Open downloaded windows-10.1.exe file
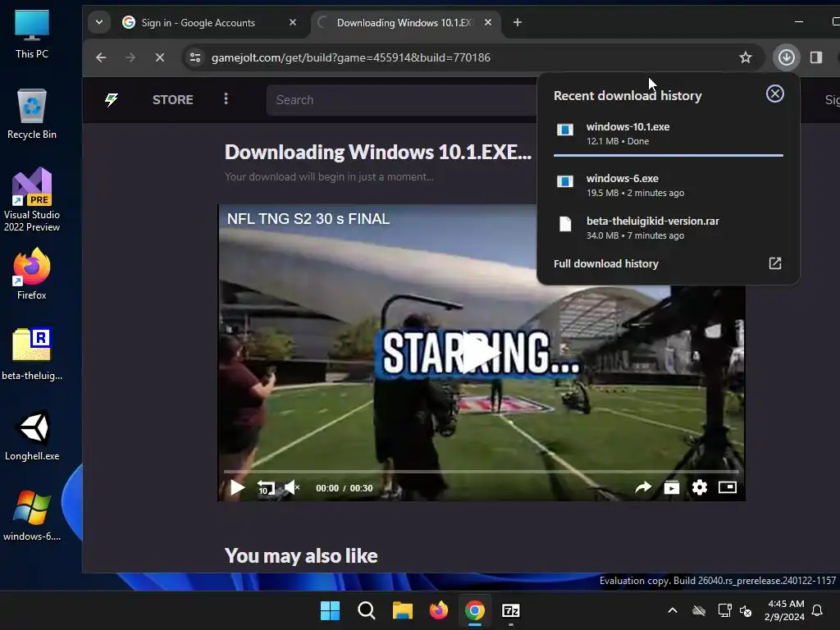840x630 pixels. [668, 134]
